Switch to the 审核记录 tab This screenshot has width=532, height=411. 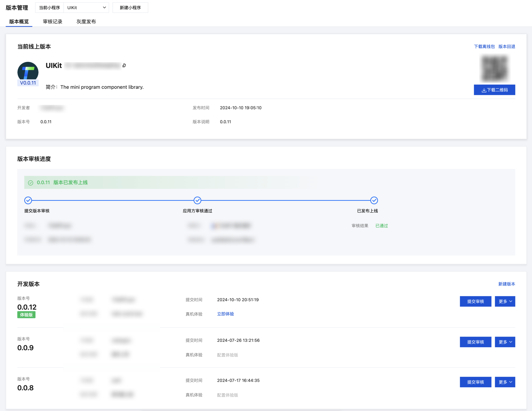(x=52, y=22)
